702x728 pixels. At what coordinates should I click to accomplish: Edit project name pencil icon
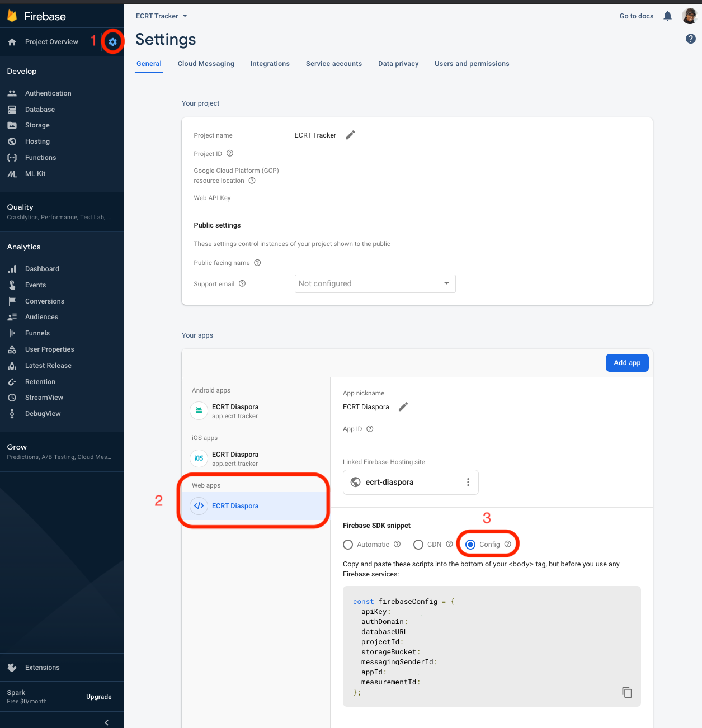350,135
